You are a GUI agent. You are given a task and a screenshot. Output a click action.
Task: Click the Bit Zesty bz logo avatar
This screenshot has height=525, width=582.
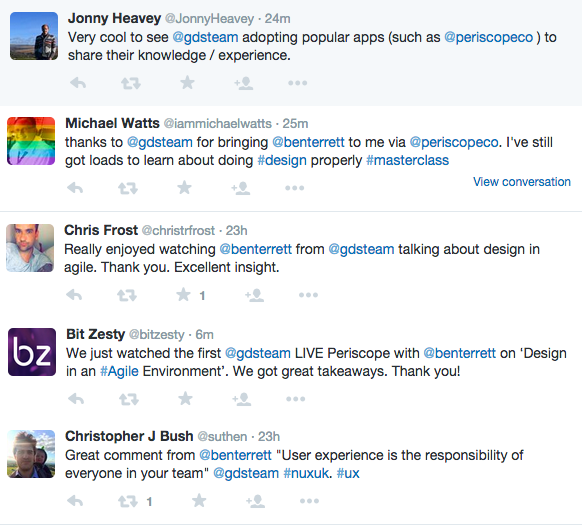click(x=32, y=352)
